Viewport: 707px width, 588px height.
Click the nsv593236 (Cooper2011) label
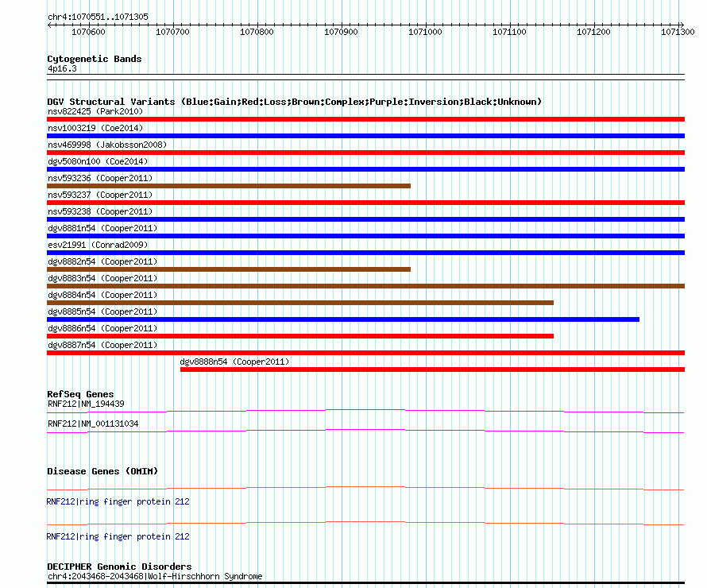(x=100, y=178)
